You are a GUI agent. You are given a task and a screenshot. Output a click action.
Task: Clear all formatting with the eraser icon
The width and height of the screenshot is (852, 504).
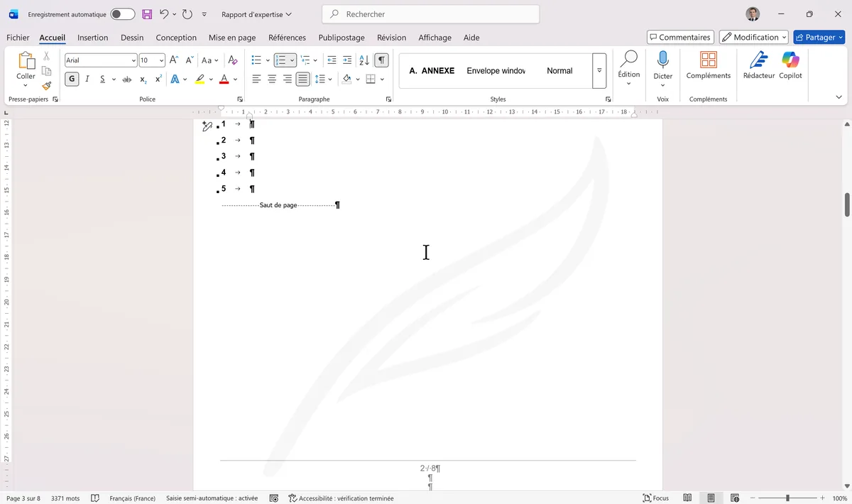coord(232,60)
